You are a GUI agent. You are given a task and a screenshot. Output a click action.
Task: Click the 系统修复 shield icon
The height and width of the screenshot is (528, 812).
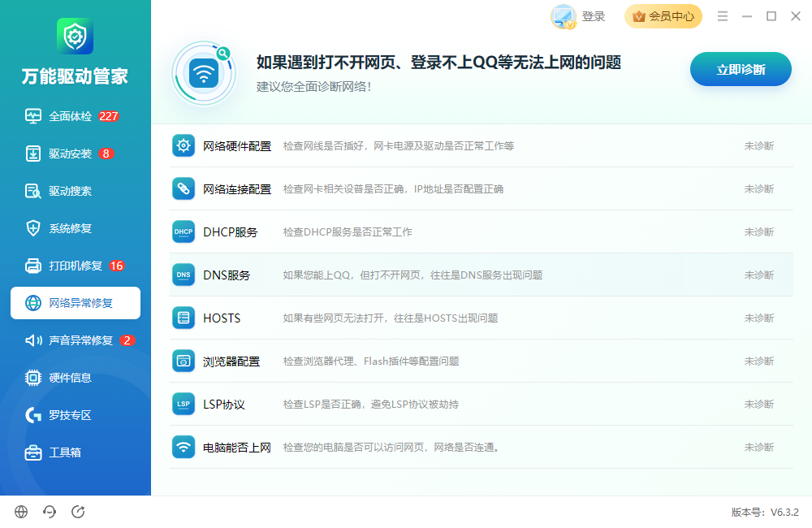click(x=33, y=228)
